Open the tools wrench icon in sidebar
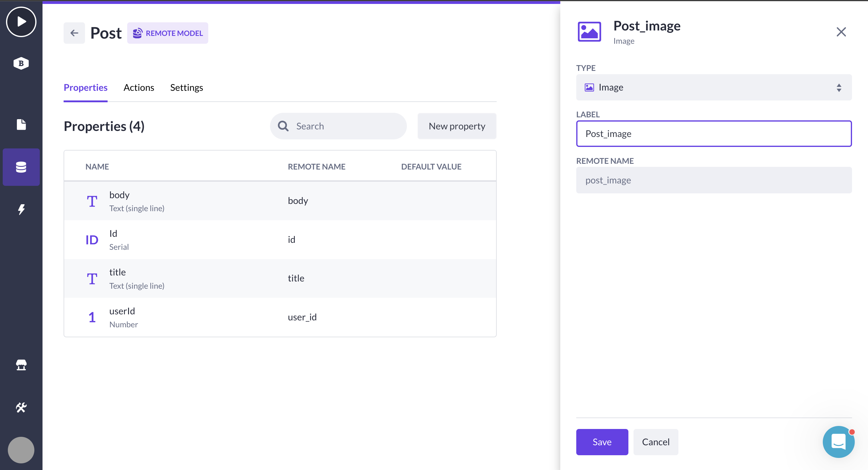The image size is (868, 470). (x=21, y=407)
